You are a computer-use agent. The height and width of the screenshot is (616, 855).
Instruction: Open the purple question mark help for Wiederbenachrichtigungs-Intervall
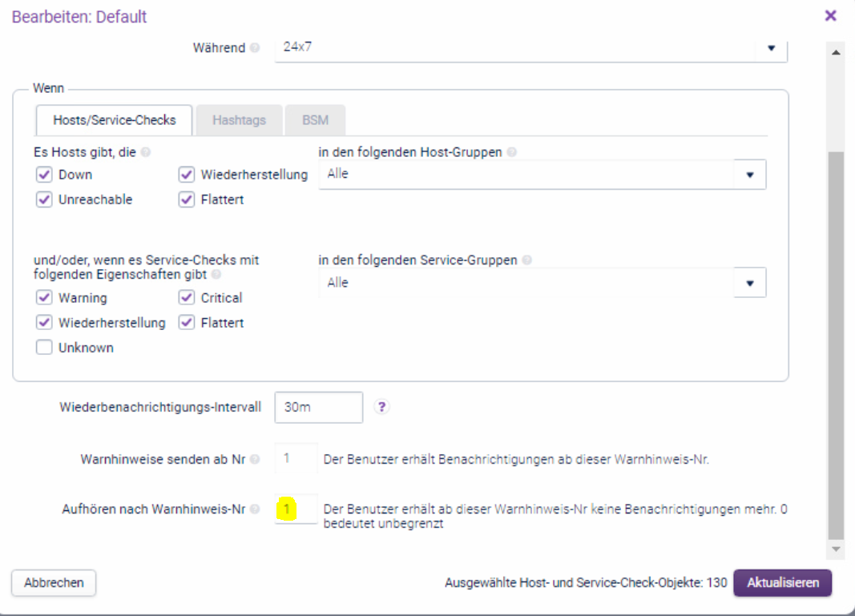[x=381, y=407]
